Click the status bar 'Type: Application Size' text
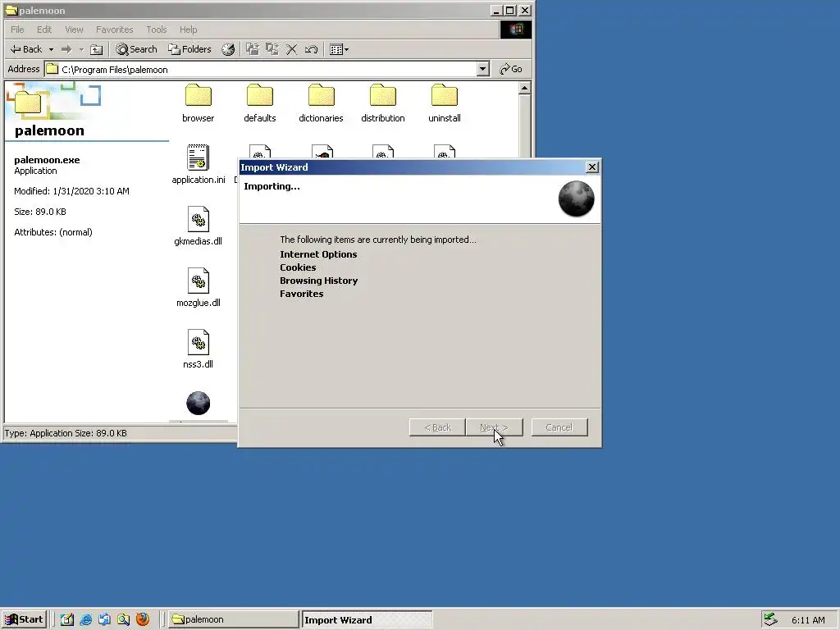The height and width of the screenshot is (630, 840). (x=66, y=433)
